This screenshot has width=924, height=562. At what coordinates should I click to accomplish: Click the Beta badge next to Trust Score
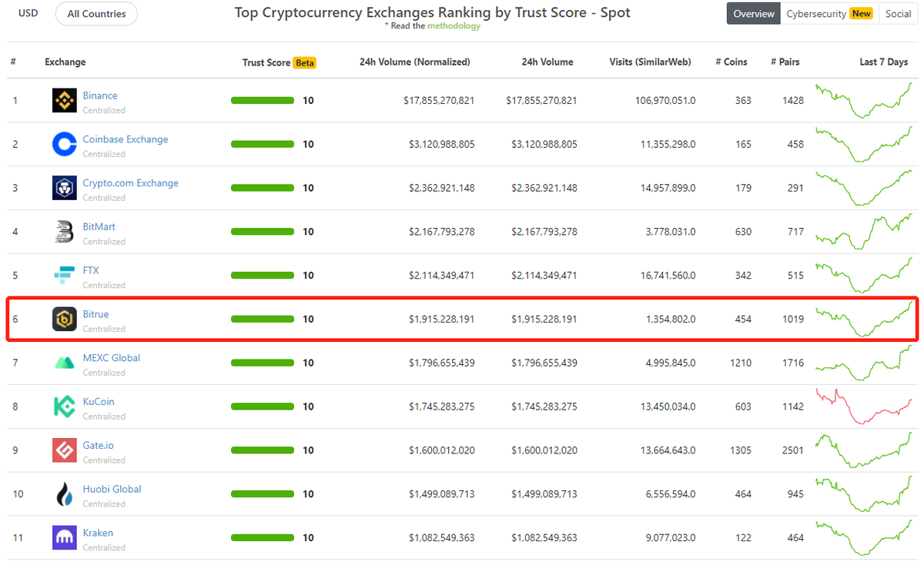pyautogui.click(x=305, y=63)
